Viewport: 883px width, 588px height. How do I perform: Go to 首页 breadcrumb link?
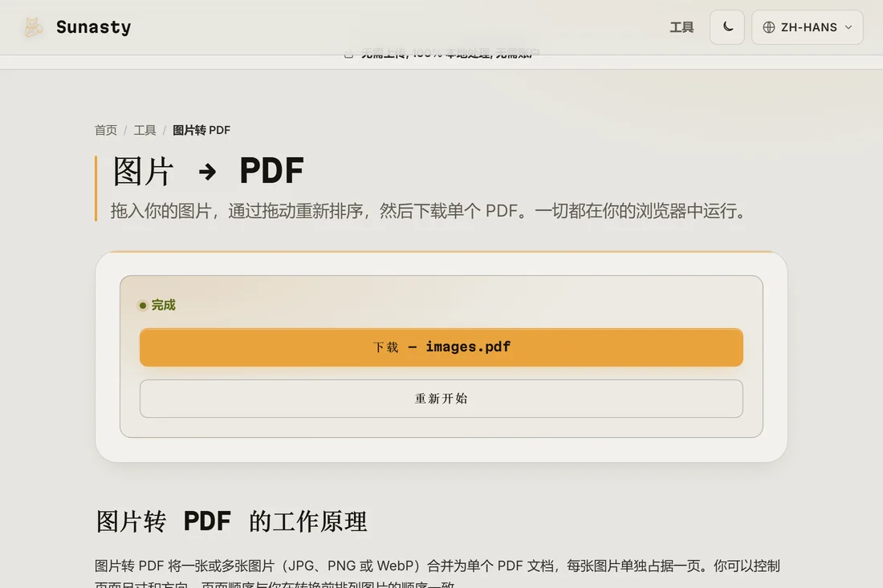pos(106,130)
